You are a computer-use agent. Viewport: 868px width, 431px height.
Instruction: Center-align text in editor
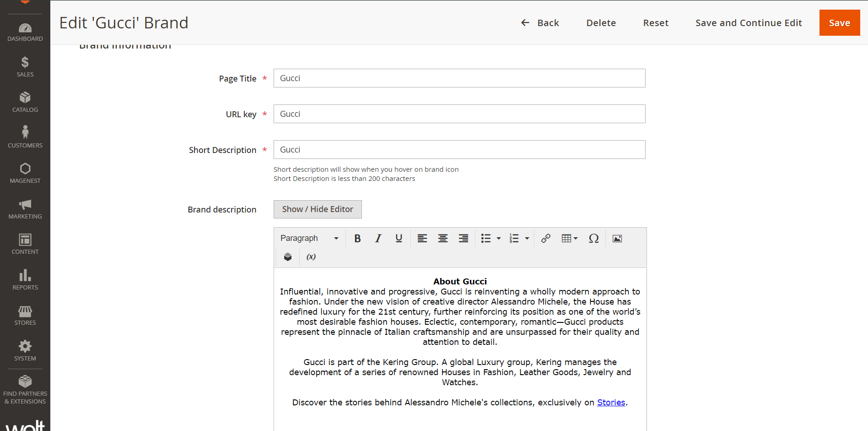tap(443, 238)
